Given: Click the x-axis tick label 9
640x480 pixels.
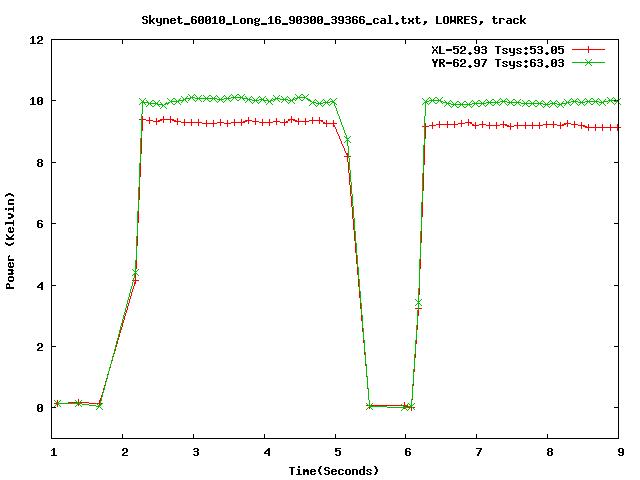Looking at the screenshot, I should point(621,452).
